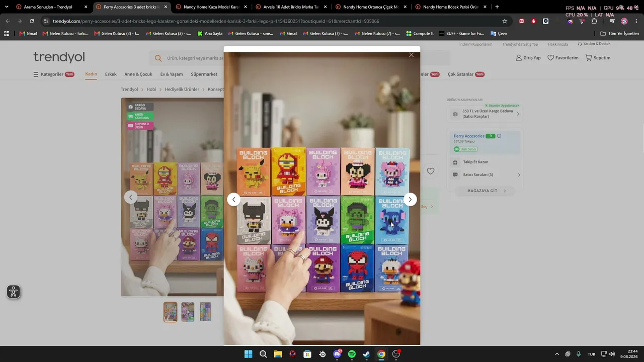
Task: Open Steam from taskbar
Action: click(366, 354)
